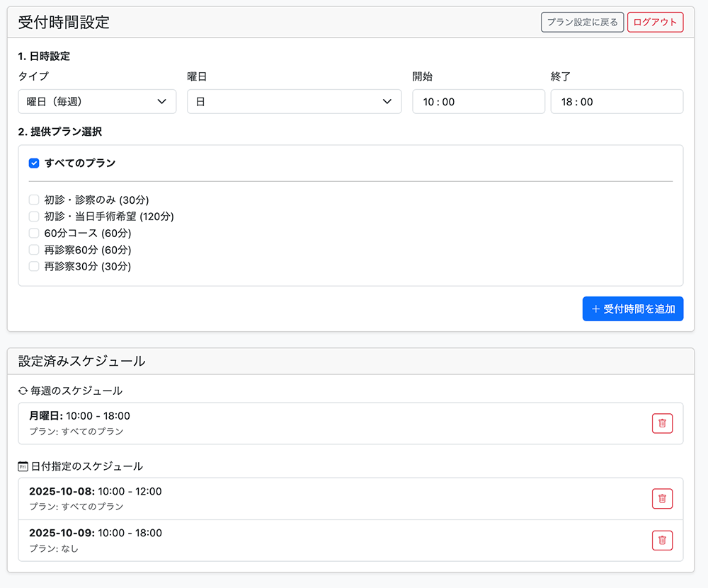
Task: Select the 2025-10-08 schedule row text
Action: click(96, 492)
